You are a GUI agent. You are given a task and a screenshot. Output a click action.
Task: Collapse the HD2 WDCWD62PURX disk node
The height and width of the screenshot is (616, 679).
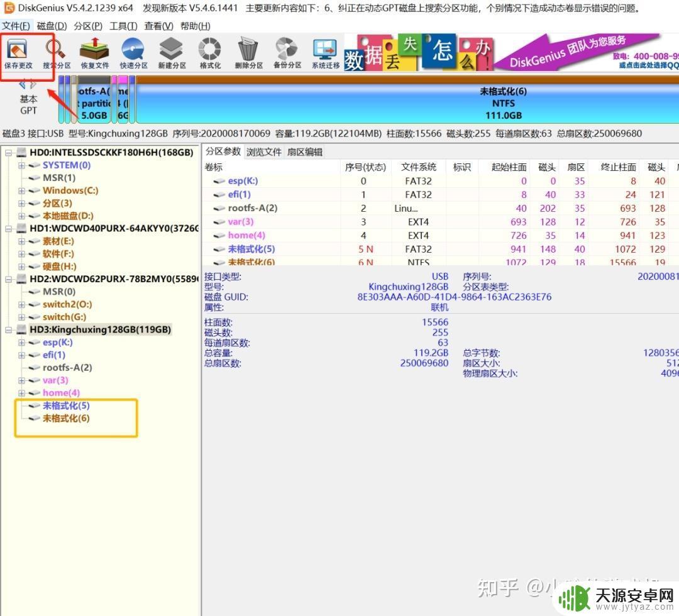8,279
